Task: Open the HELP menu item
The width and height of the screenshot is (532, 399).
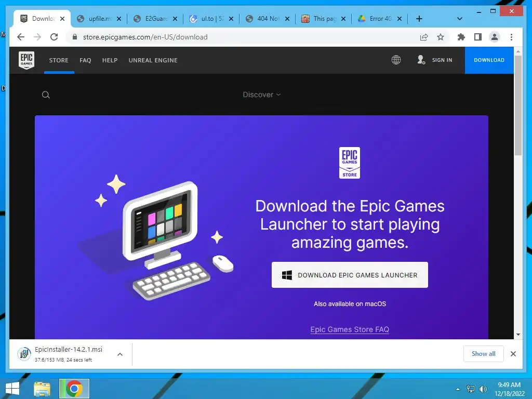Action: (110, 60)
